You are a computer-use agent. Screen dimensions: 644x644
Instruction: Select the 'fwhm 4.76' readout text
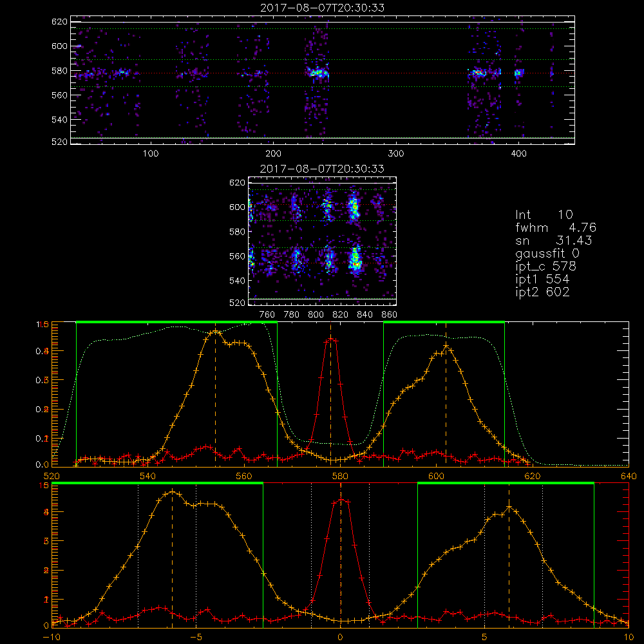pyautogui.click(x=556, y=227)
